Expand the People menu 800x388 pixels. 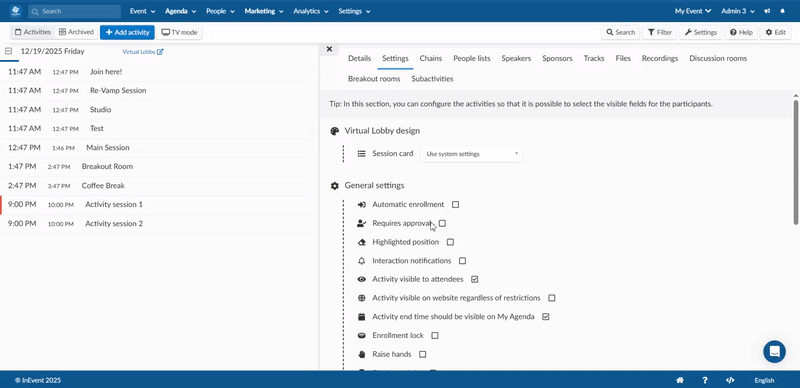pos(220,11)
